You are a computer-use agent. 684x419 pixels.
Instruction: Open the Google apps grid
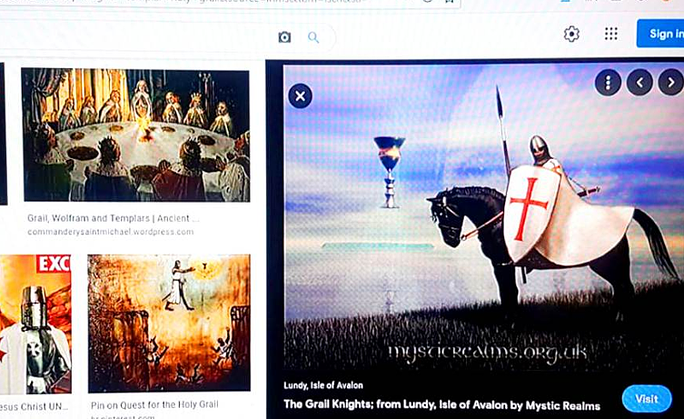[611, 34]
